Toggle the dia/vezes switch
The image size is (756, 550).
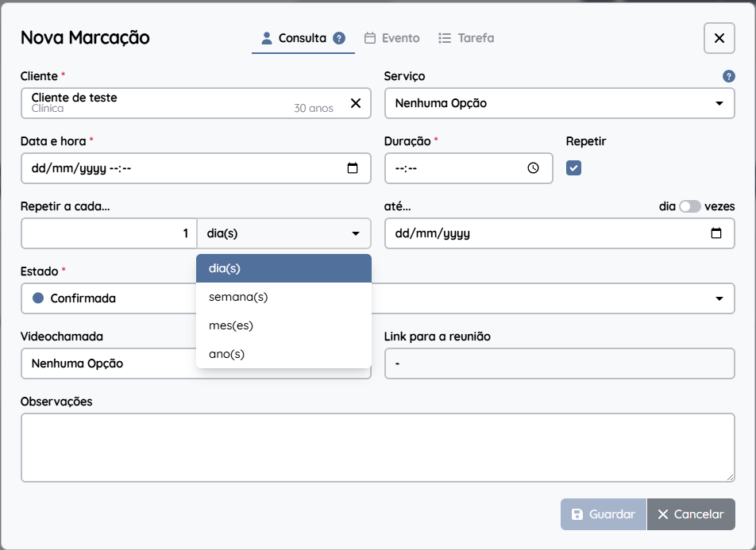pyautogui.click(x=690, y=207)
